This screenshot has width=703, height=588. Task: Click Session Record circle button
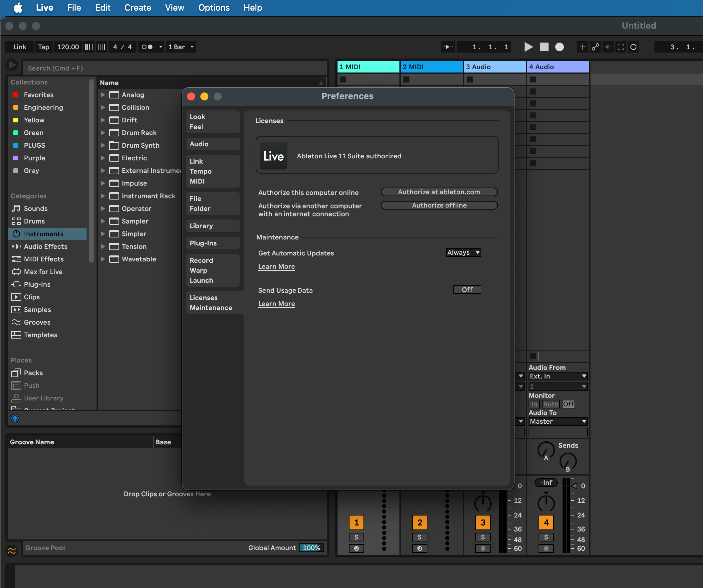point(633,47)
